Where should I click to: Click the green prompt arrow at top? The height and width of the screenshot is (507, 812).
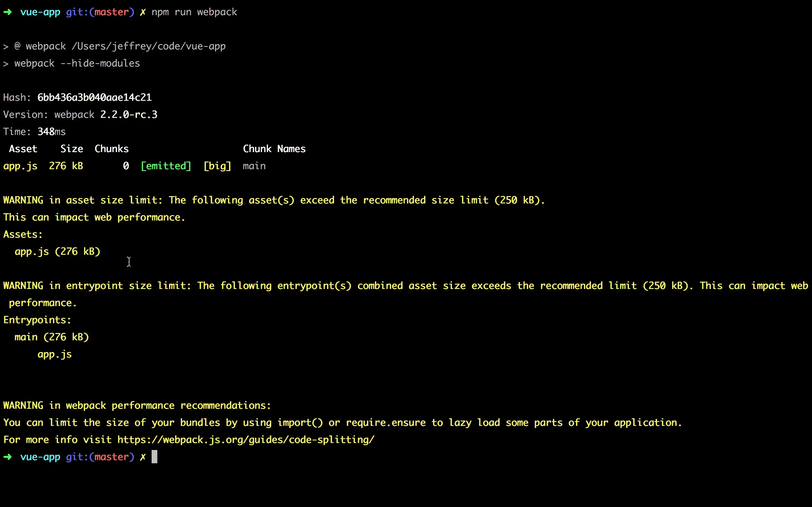8,12
